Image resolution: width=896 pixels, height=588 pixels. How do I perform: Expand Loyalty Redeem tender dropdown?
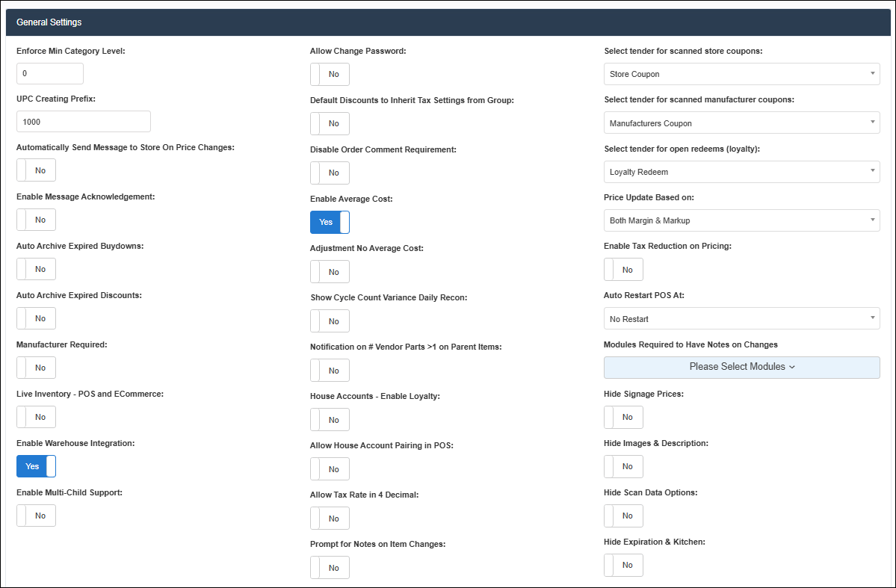[741, 172]
